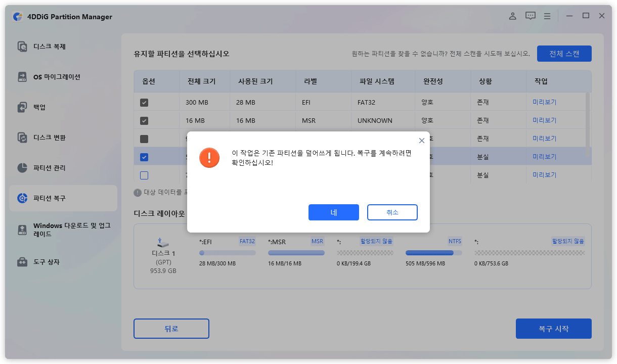Click the 199.4 GB unallocated partition bar
617x364 pixels.
pos(365,253)
